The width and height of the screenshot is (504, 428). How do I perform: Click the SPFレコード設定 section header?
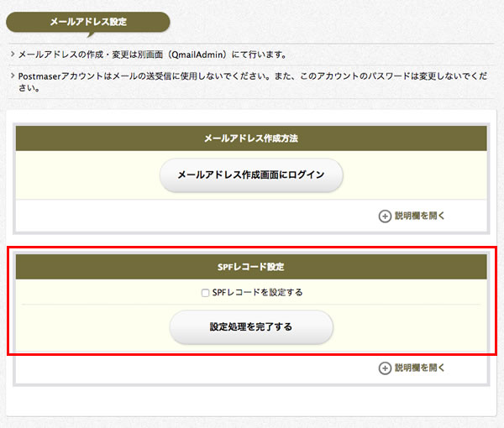pyautogui.click(x=251, y=267)
